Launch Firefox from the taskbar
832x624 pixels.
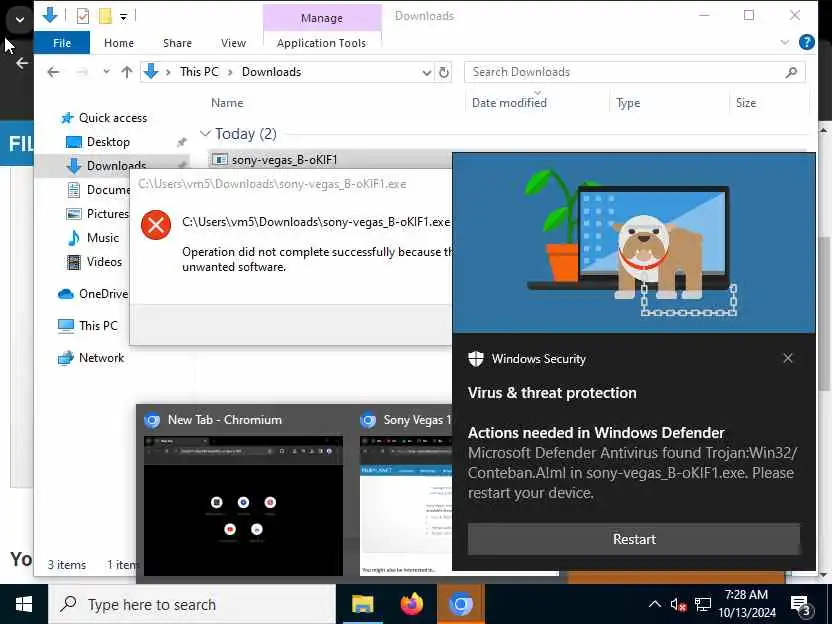point(412,604)
